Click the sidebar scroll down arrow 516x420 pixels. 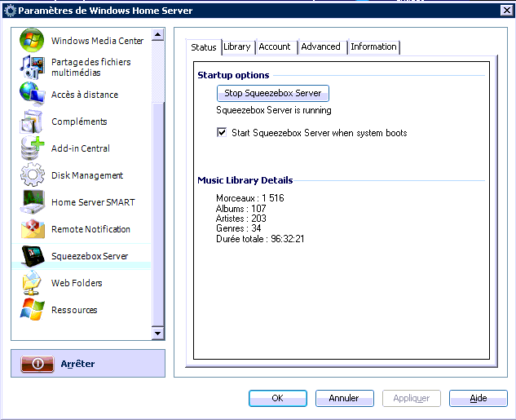click(x=158, y=333)
